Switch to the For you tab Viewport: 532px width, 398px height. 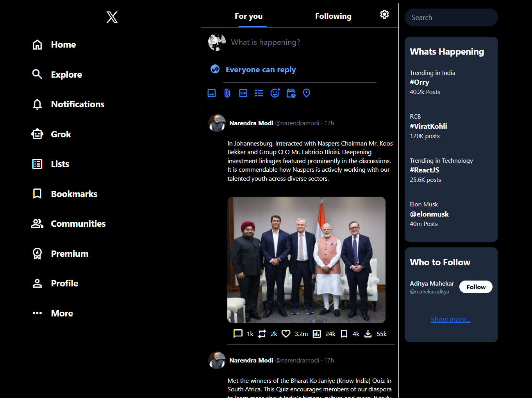pyautogui.click(x=249, y=16)
